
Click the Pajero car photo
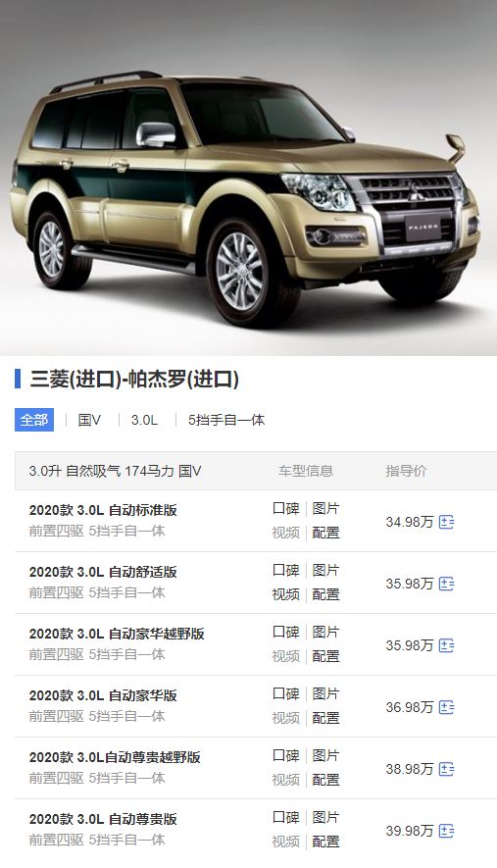pos(249,178)
